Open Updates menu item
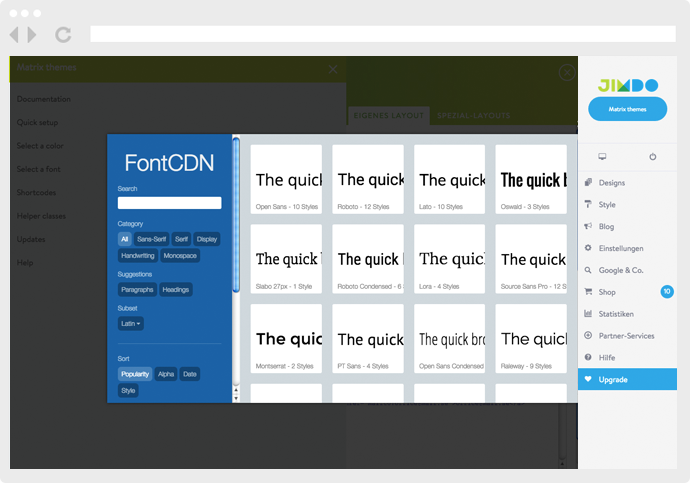Screen dimensions: 690x483 point(31,239)
